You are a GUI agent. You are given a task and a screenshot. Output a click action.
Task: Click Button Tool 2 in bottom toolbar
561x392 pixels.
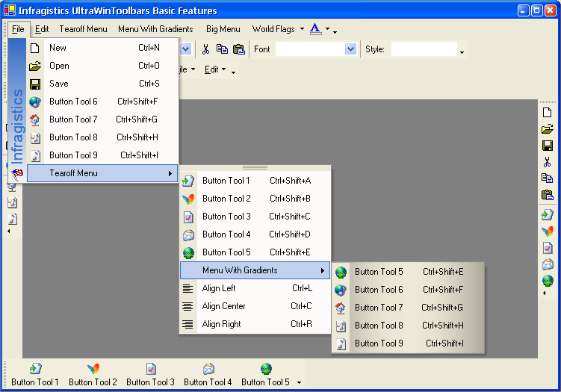pyautogui.click(x=93, y=375)
